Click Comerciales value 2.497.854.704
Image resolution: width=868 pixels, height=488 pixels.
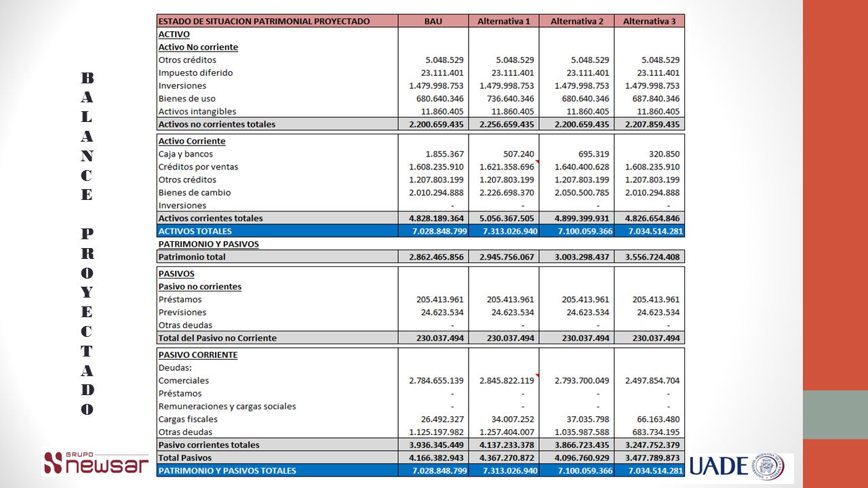click(652, 381)
